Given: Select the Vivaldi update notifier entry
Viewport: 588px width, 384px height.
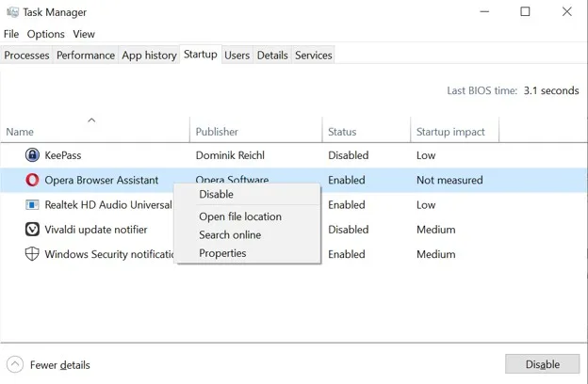Looking at the screenshot, I should [96, 230].
